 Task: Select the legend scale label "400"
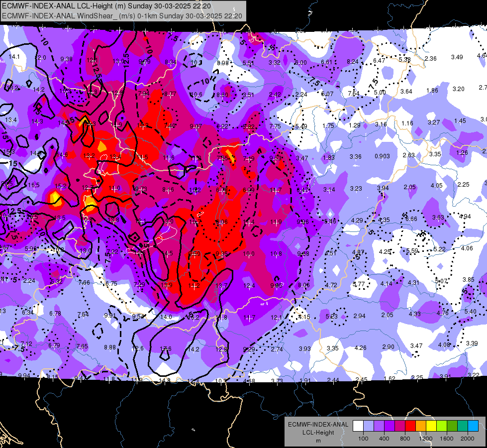tap(384, 439)
